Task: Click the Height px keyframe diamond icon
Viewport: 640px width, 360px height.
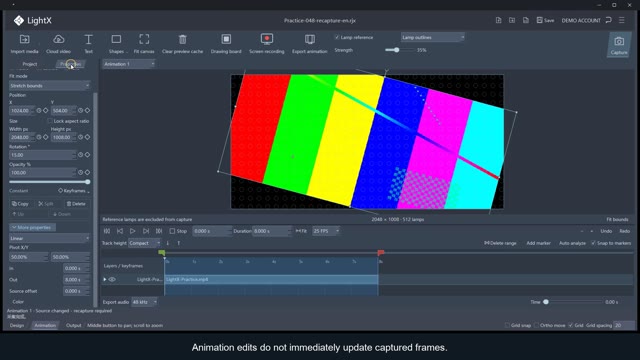Action: 87,137
